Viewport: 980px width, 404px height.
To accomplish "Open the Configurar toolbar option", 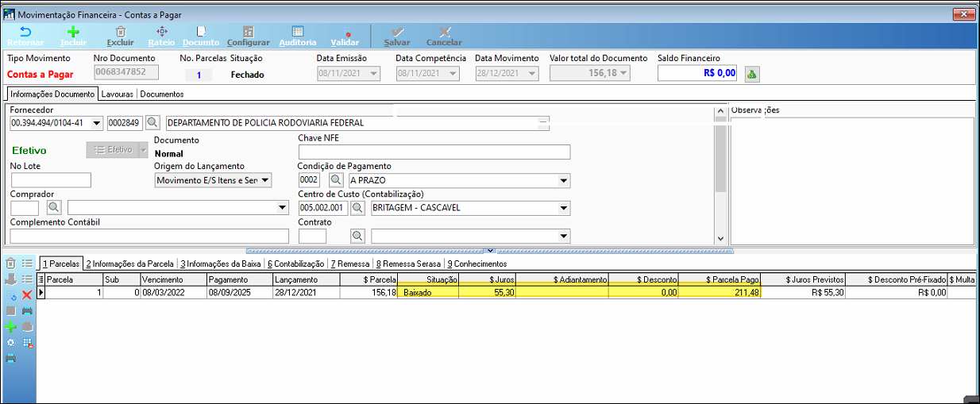I will (x=249, y=36).
